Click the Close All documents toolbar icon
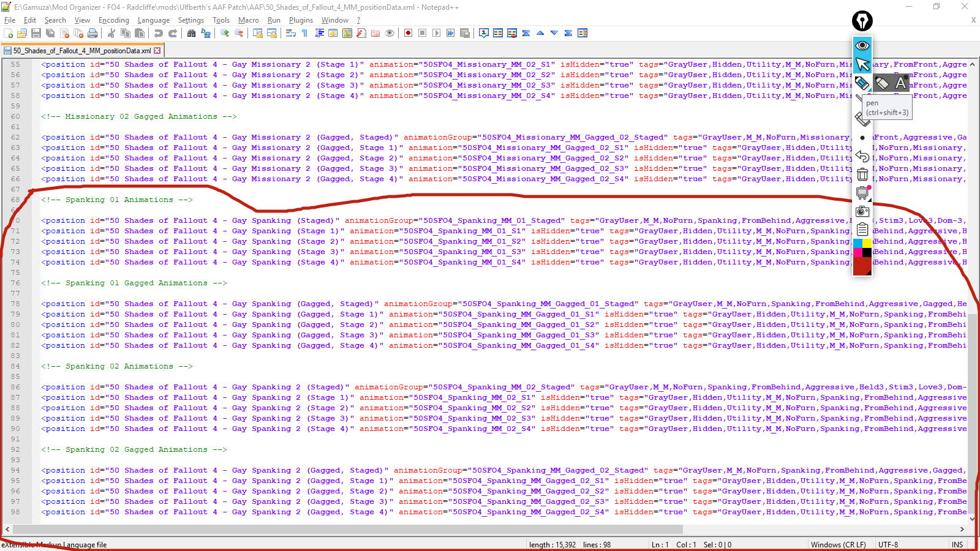Viewport: 980px width, 551px height. (78, 33)
